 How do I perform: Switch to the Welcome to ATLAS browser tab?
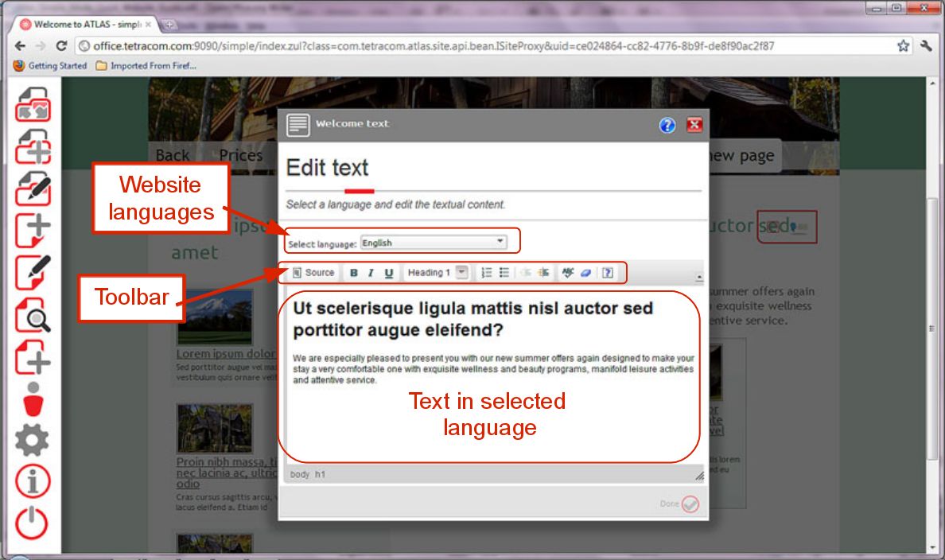(80, 25)
